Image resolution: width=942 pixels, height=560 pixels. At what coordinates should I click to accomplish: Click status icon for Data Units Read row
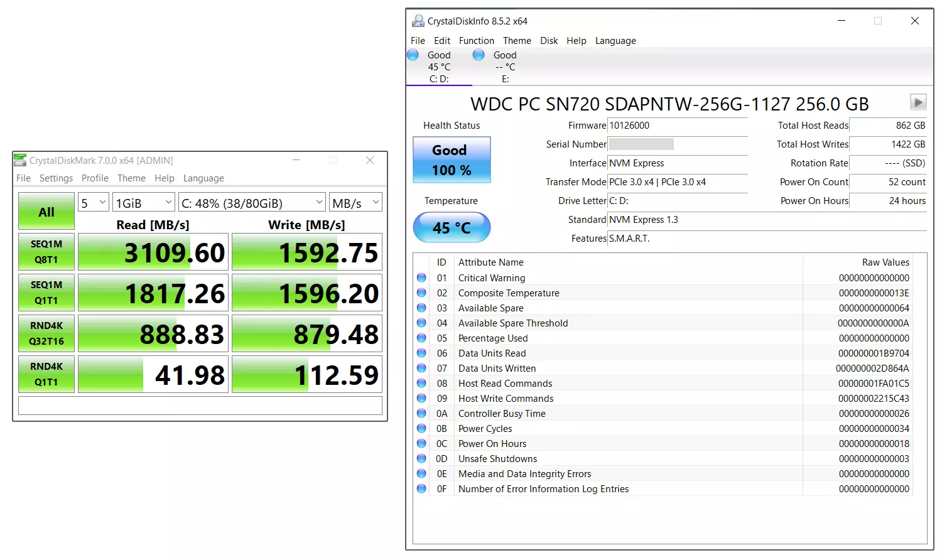(421, 353)
